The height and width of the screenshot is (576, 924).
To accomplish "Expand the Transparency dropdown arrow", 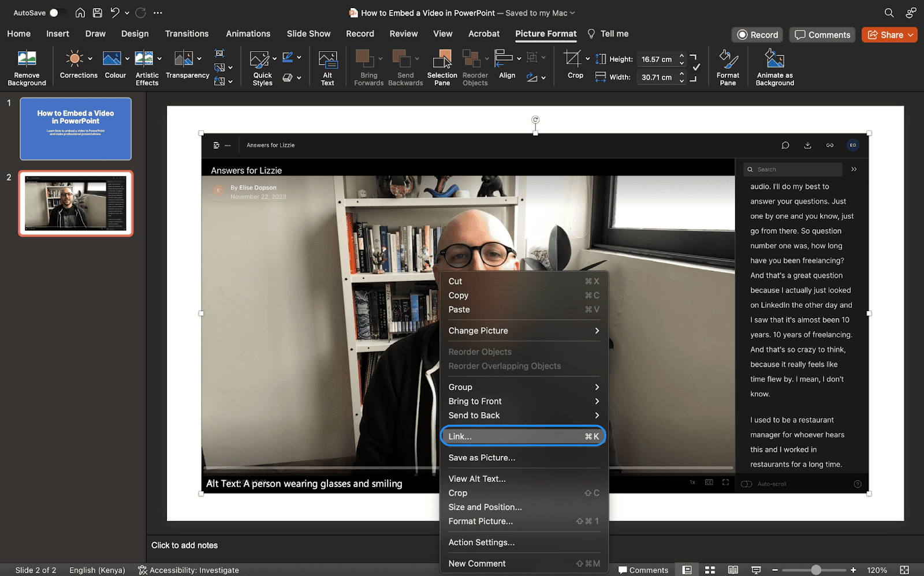I will [199, 59].
